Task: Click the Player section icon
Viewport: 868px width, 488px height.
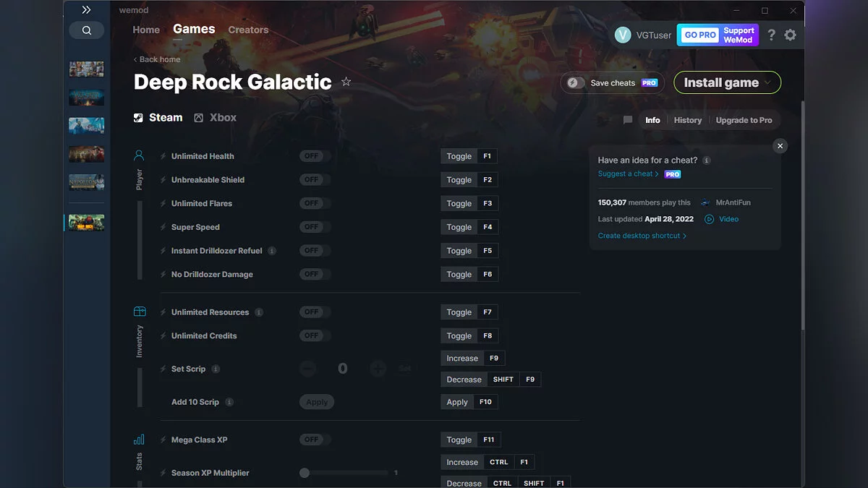Action: point(139,154)
